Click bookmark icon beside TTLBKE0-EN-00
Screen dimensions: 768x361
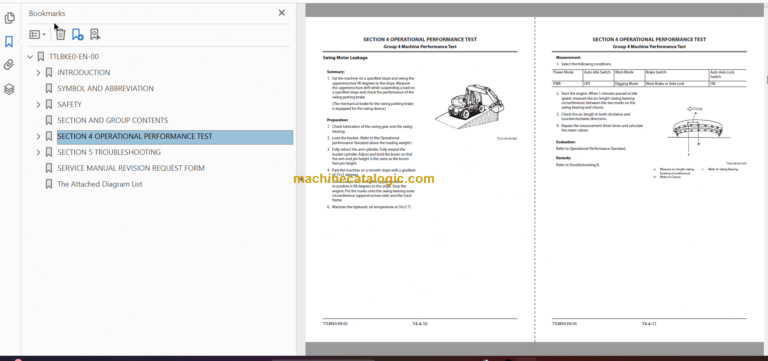(x=41, y=57)
